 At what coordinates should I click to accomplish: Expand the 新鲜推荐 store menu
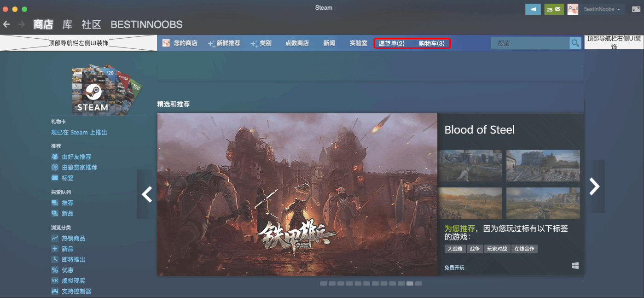coord(228,43)
